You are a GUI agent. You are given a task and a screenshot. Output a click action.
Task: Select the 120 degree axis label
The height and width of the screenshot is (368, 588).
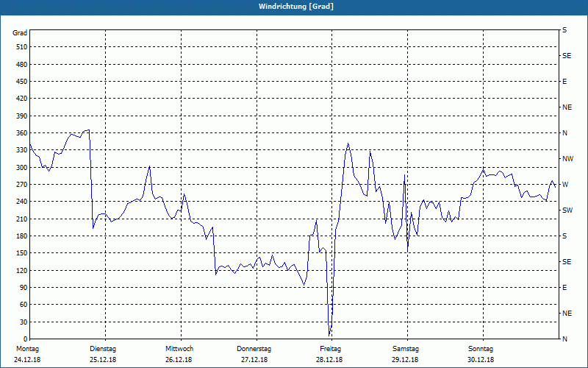point(21,270)
